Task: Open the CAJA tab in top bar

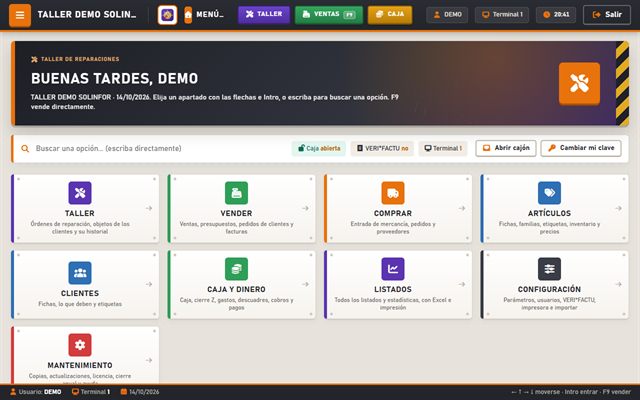Action: coord(390,14)
